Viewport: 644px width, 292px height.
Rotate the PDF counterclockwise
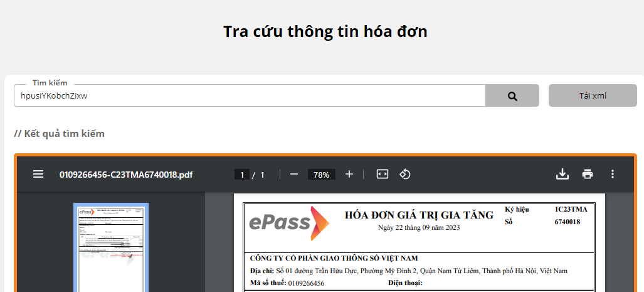tap(405, 175)
